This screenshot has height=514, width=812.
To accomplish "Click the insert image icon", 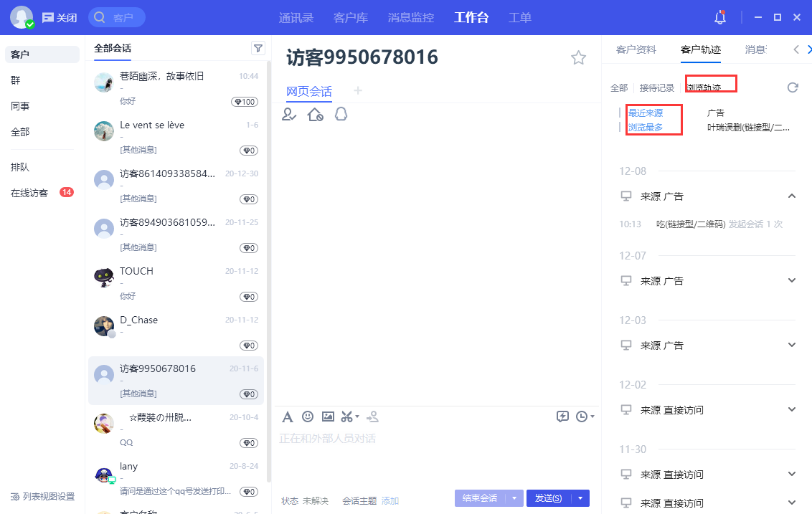I will [328, 417].
